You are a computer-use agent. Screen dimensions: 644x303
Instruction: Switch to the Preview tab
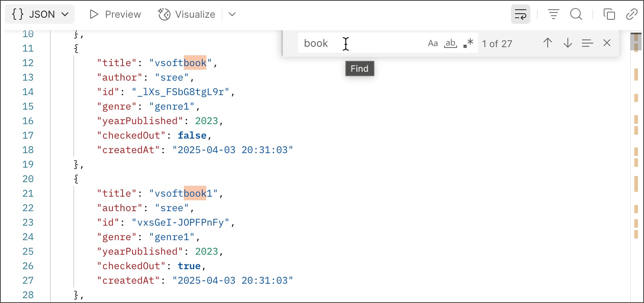tap(115, 15)
